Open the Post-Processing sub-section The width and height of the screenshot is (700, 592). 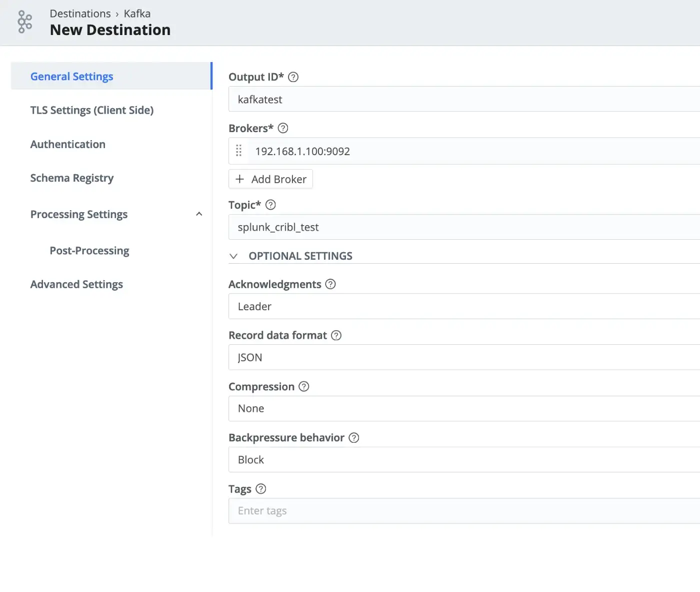(x=89, y=251)
